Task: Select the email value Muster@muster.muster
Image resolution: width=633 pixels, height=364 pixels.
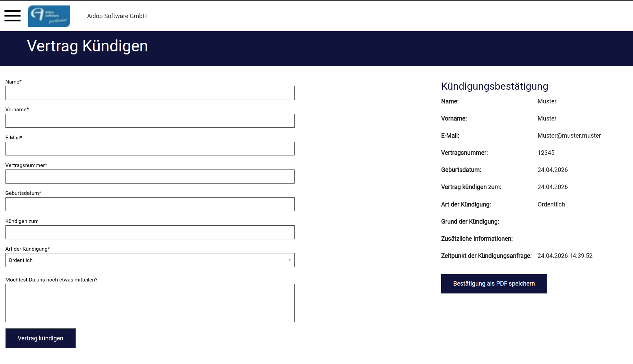Action: pyautogui.click(x=569, y=136)
